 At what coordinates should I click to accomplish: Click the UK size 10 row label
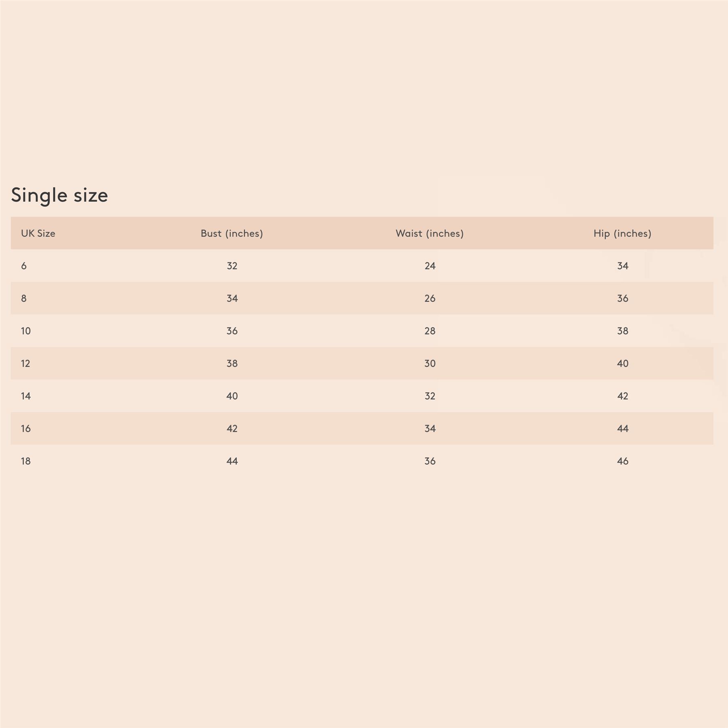click(x=26, y=331)
